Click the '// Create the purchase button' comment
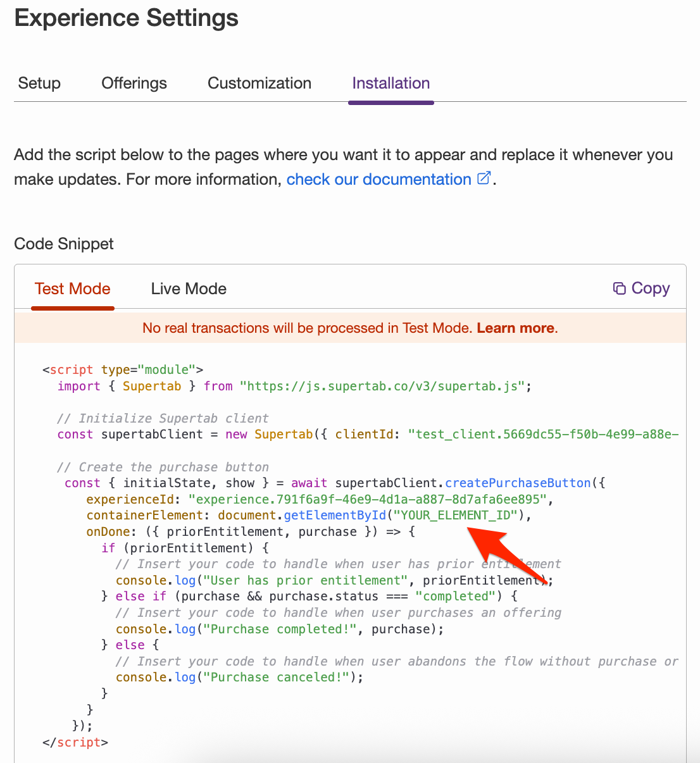 tap(163, 467)
